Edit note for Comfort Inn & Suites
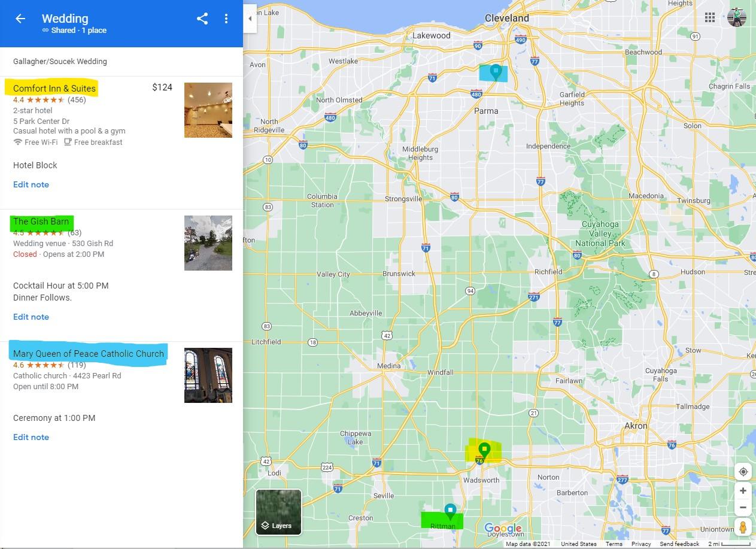This screenshot has height=549, width=756. 31,184
